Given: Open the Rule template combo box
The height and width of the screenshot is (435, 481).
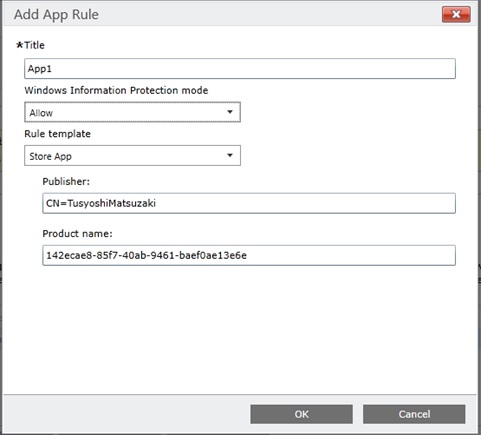Looking at the screenshot, I should click(132, 155).
